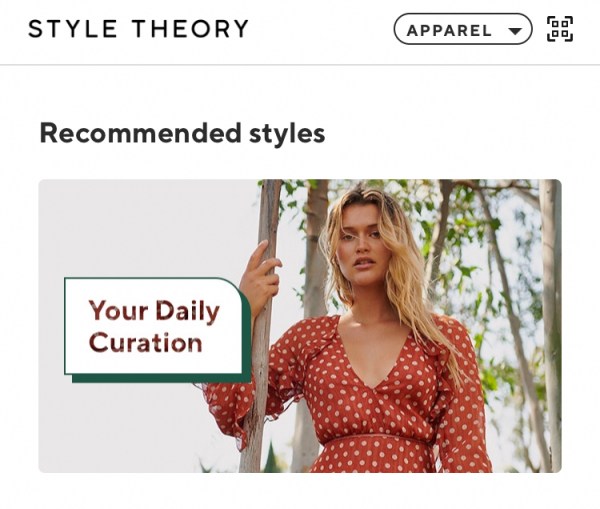Click the word 'styles' in heading

(287, 134)
